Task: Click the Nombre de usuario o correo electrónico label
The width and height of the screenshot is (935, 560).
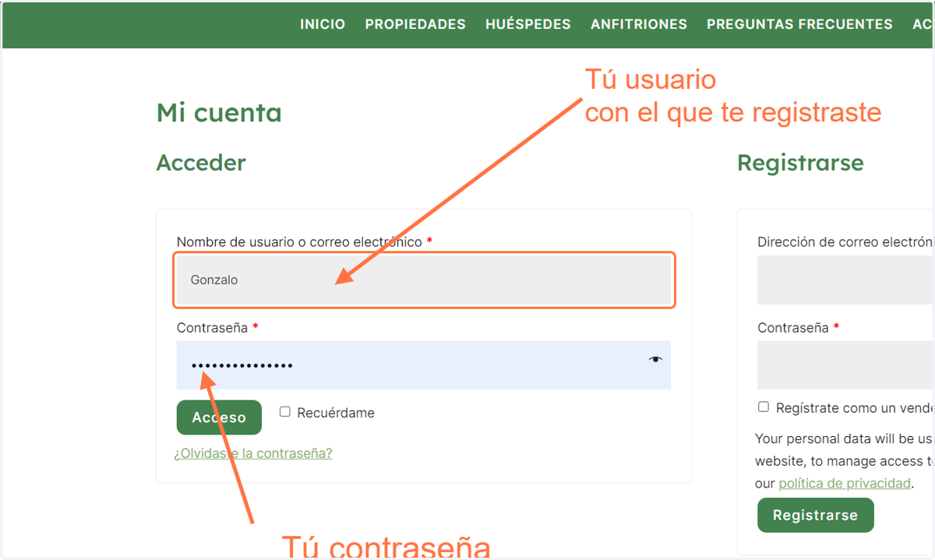Action: (x=299, y=242)
